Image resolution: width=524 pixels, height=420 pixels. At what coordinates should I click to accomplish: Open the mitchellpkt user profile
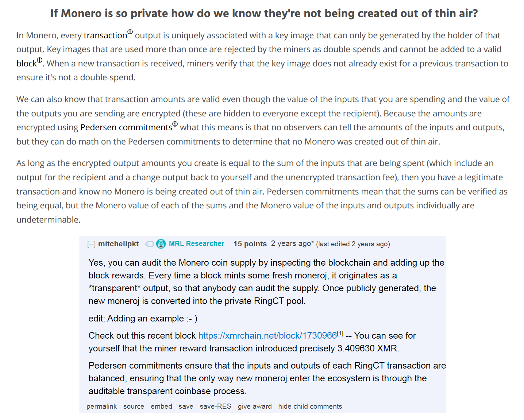[118, 244]
